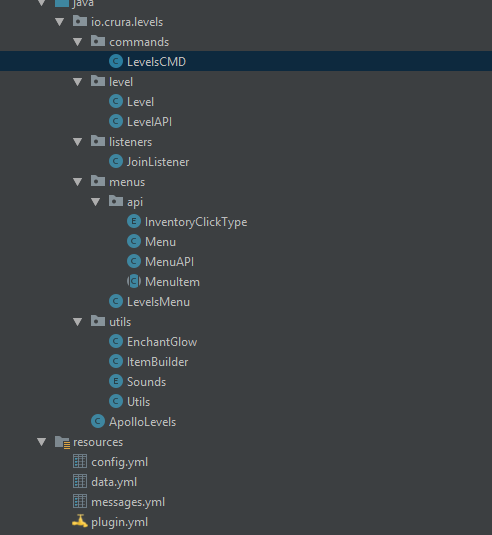Select the ItemBuilder class
The width and height of the screenshot is (492, 535).
click(x=157, y=362)
